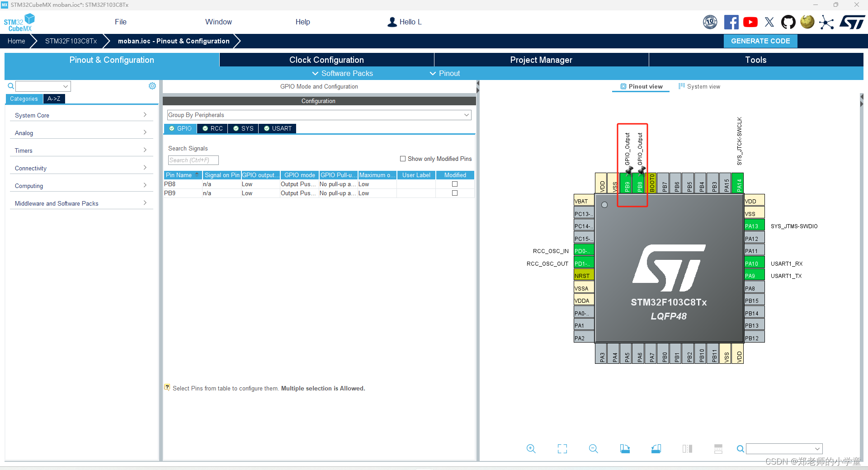Click the pin search magnifier icon

point(740,449)
